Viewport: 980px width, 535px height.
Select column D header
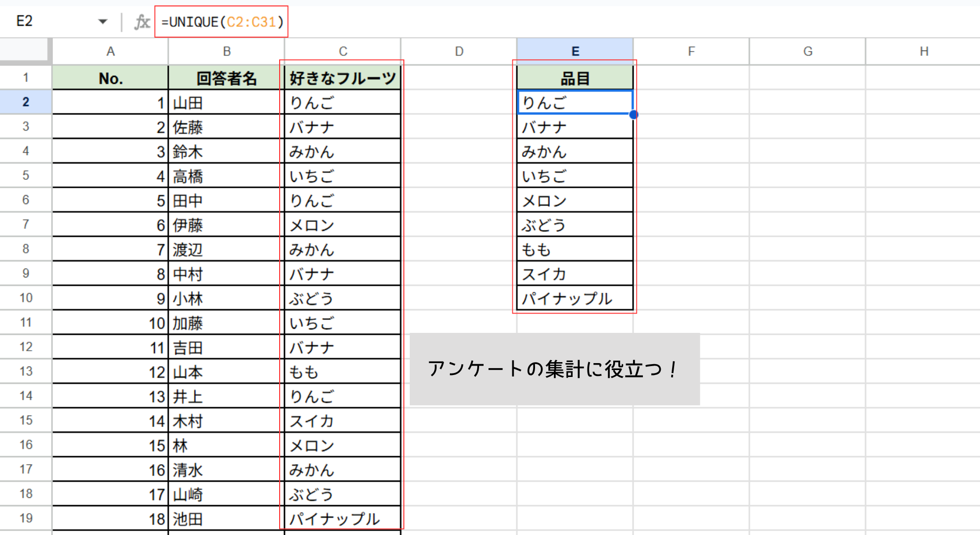[459, 52]
